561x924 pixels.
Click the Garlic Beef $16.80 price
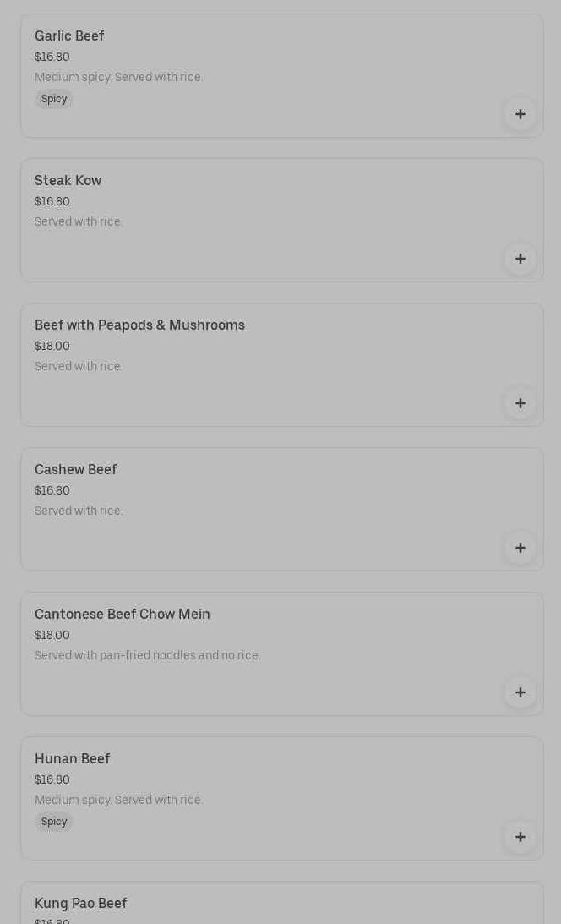tap(52, 57)
